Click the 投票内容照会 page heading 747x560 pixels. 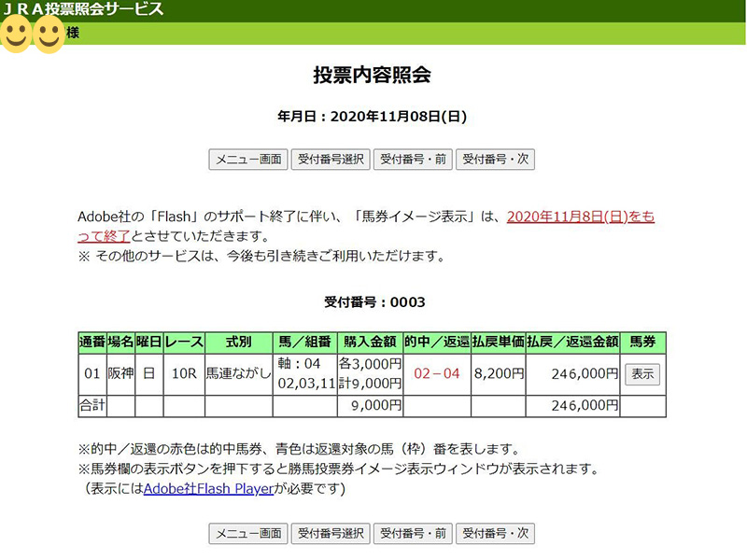[x=372, y=76]
